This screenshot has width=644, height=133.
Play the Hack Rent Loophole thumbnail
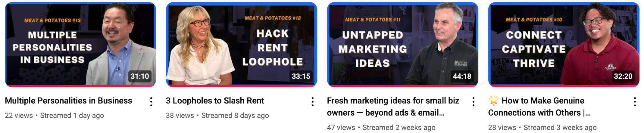pyautogui.click(x=242, y=45)
